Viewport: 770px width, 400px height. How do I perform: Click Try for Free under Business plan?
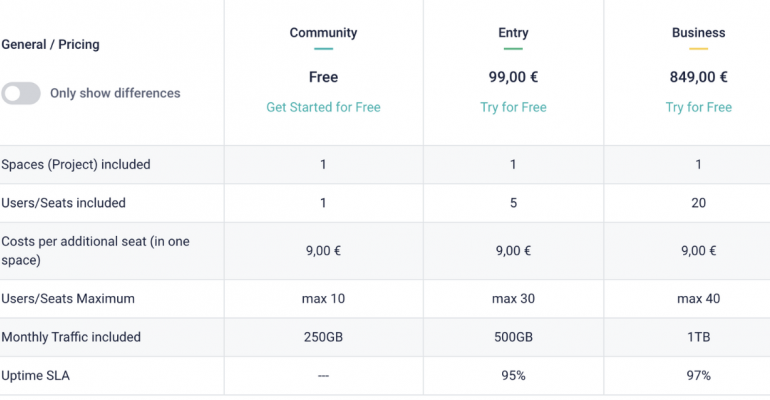(698, 107)
